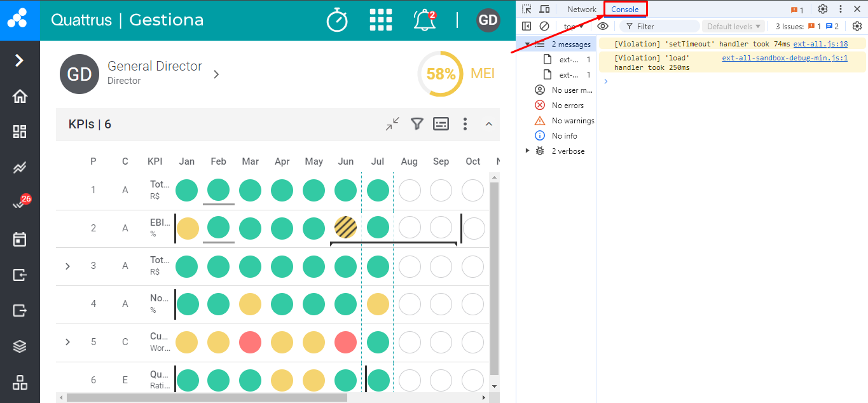Click the KPIs card view icon
This screenshot has height=403, width=868.
[x=441, y=124]
